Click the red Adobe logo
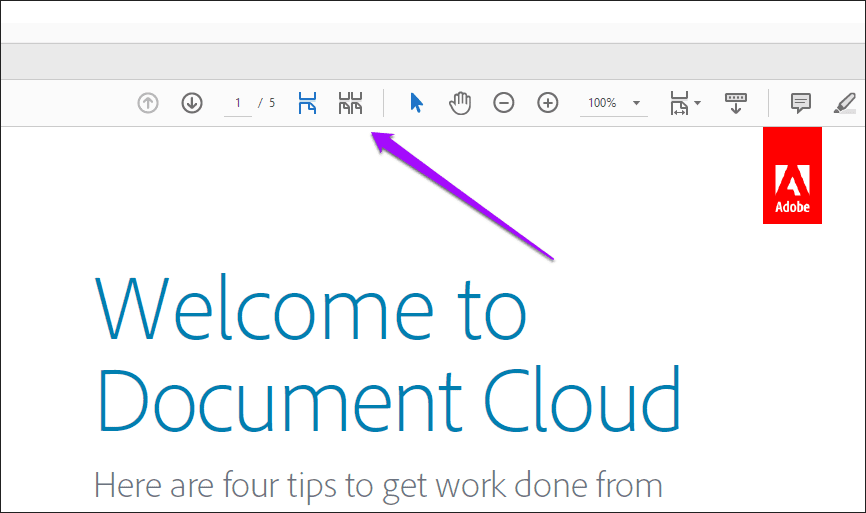The width and height of the screenshot is (866, 513). pos(792,175)
